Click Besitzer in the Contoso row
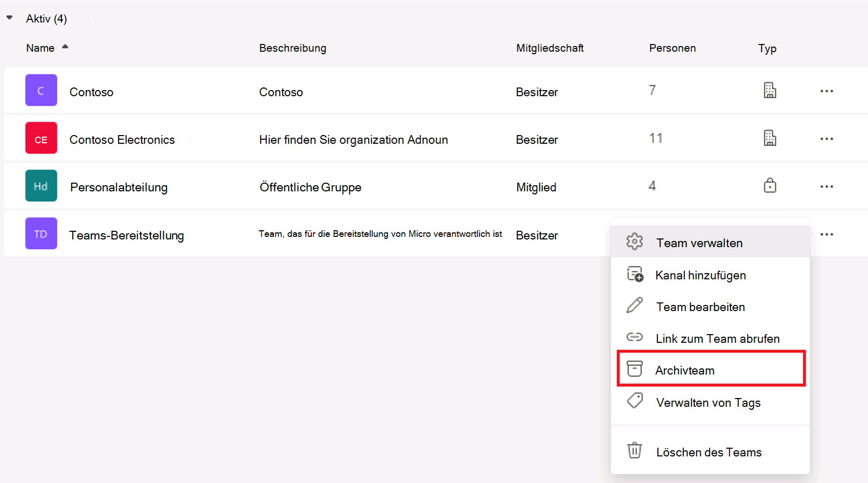 [x=537, y=92]
